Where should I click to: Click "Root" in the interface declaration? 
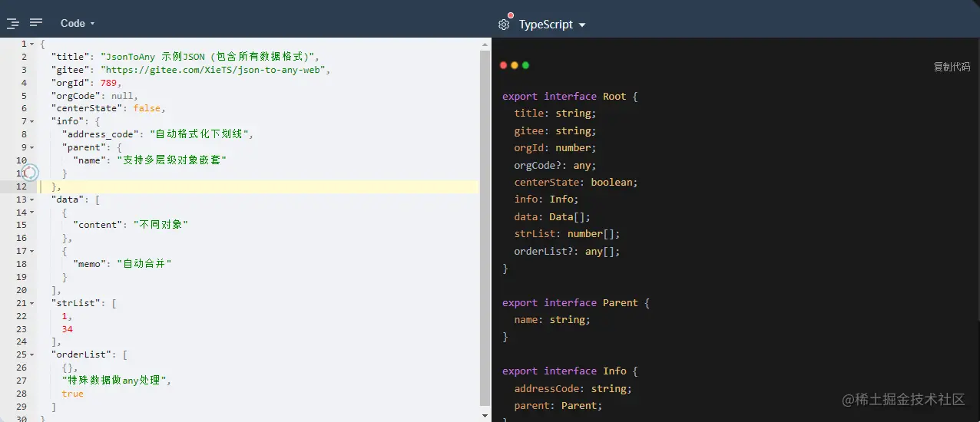[614, 97]
